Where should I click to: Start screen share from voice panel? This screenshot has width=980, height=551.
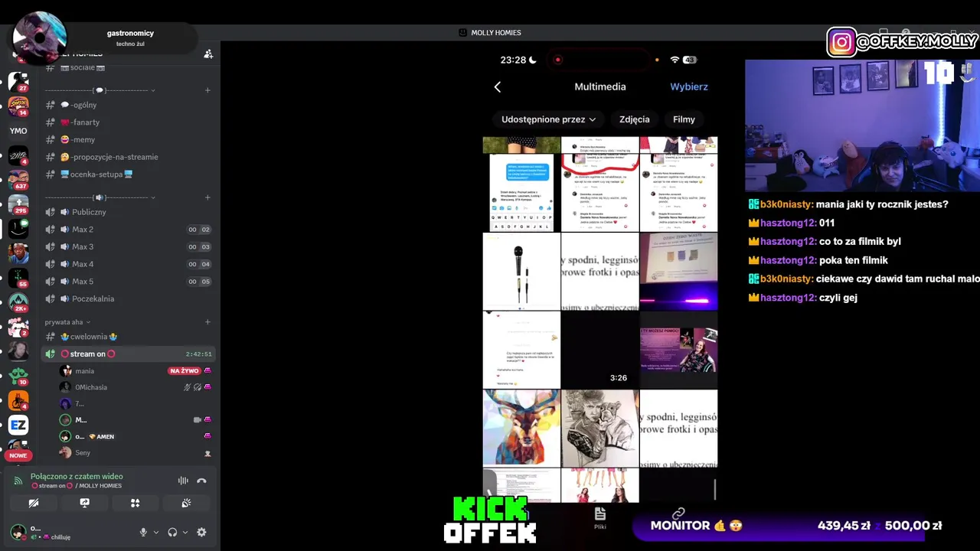(84, 503)
